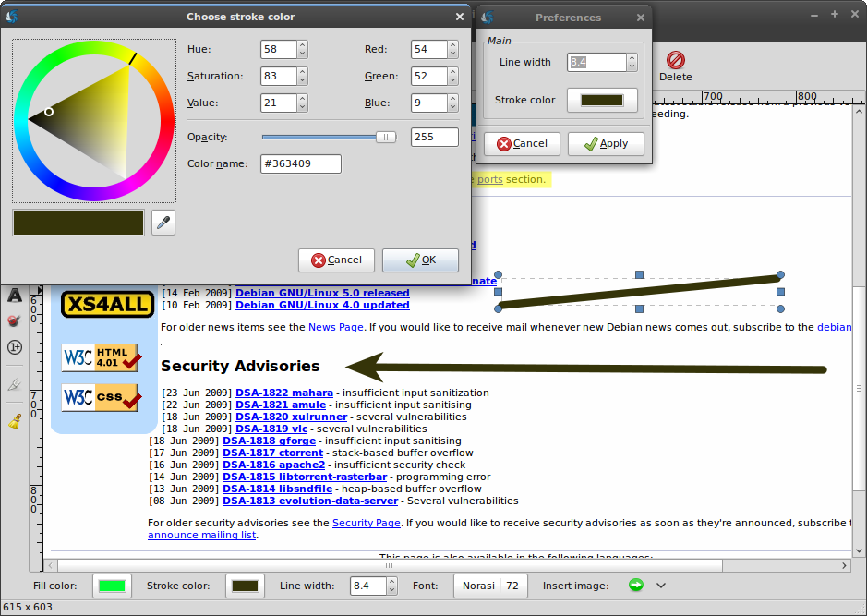Expand the insert image dropdown arrow

coord(661,586)
